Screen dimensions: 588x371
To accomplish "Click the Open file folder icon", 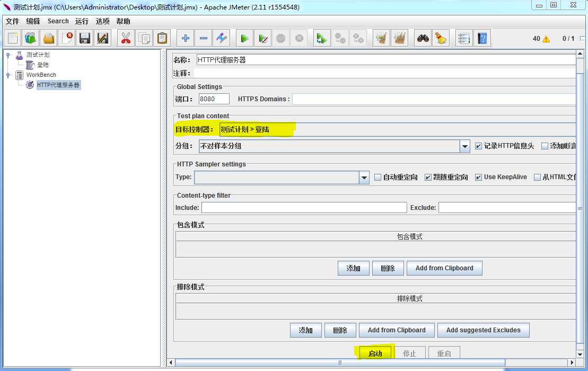I will pos(49,38).
